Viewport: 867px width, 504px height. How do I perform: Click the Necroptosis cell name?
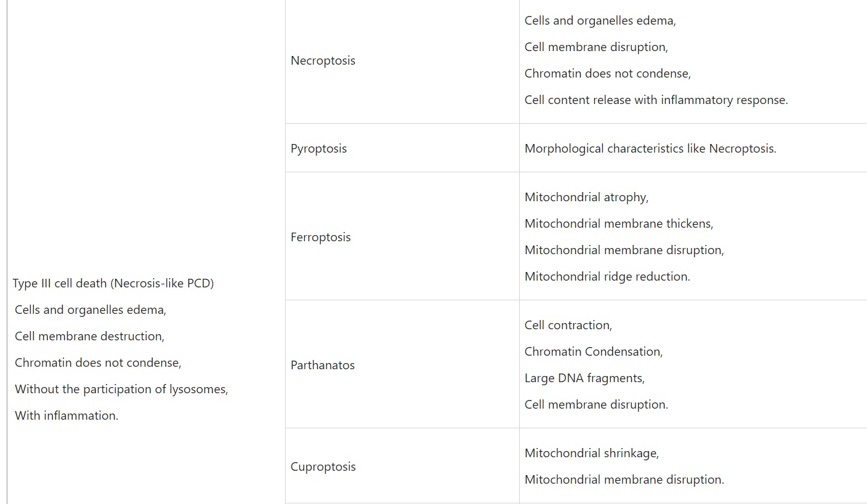(323, 61)
